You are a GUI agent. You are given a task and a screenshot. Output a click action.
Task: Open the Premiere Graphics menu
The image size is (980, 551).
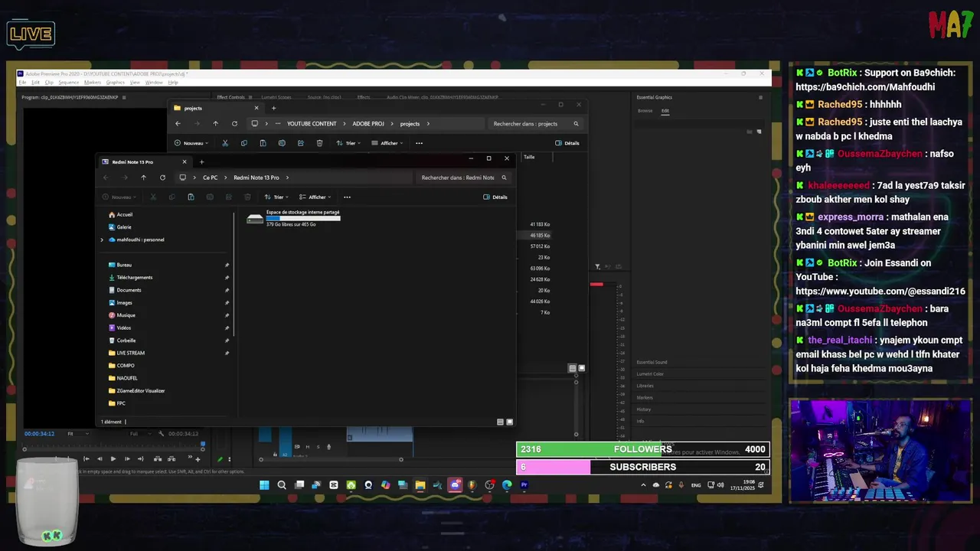115,83
